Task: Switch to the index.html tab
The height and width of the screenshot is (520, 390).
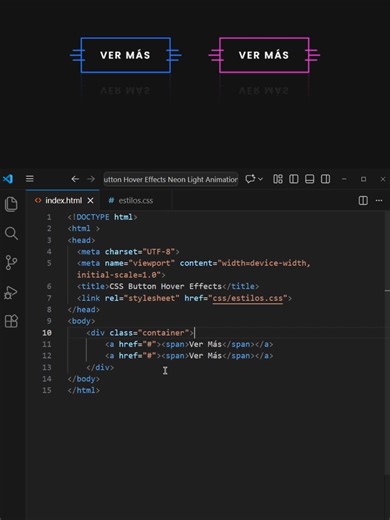Action: pos(63,200)
